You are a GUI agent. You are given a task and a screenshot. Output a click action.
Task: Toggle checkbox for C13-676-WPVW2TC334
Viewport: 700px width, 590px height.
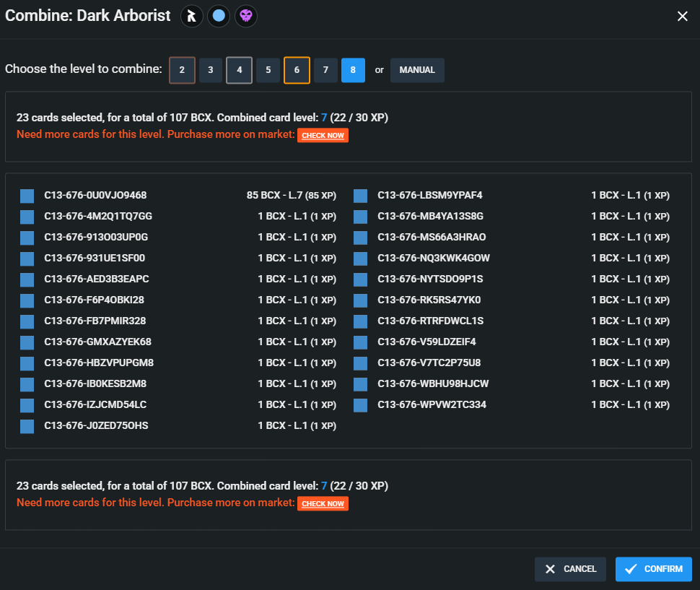point(361,405)
